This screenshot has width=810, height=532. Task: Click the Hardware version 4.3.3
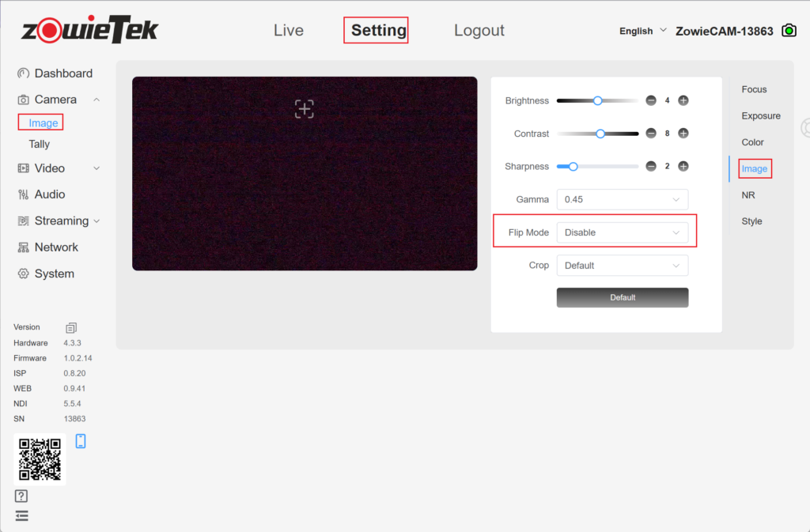tap(72, 342)
